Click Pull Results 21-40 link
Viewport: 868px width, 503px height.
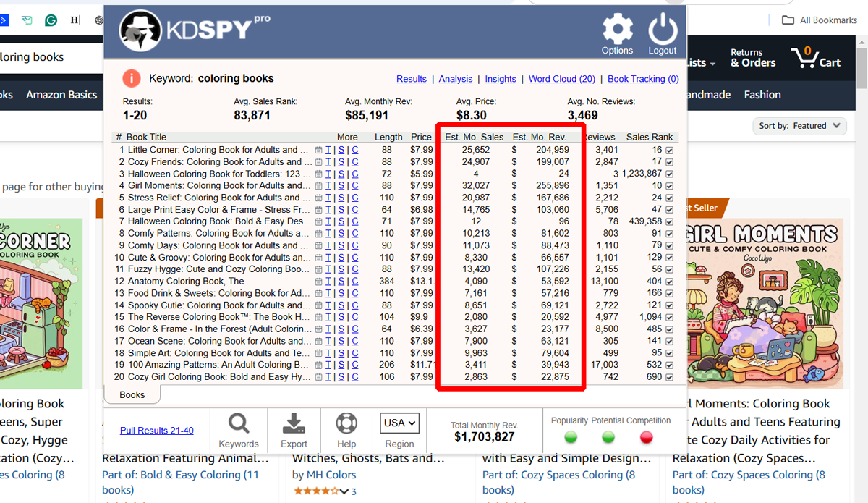click(x=157, y=431)
